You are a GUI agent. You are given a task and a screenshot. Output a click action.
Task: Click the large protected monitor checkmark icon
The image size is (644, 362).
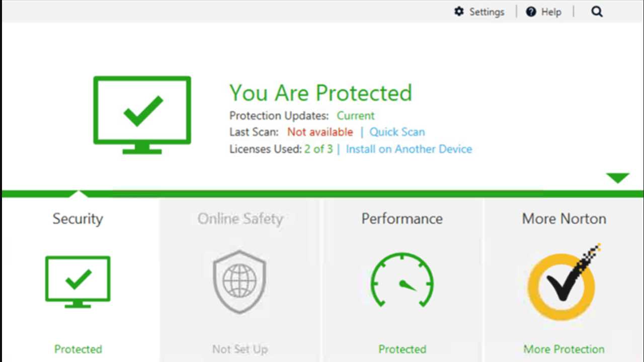click(x=142, y=115)
